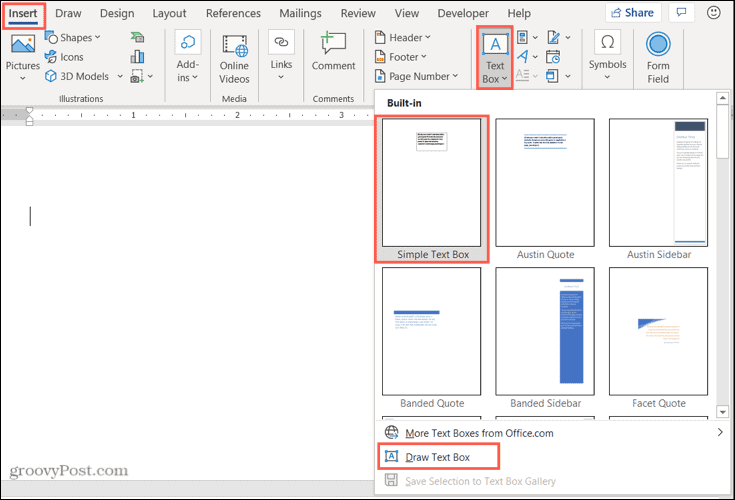Click the Share button
The image size is (735, 500).
tap(633, 13)
